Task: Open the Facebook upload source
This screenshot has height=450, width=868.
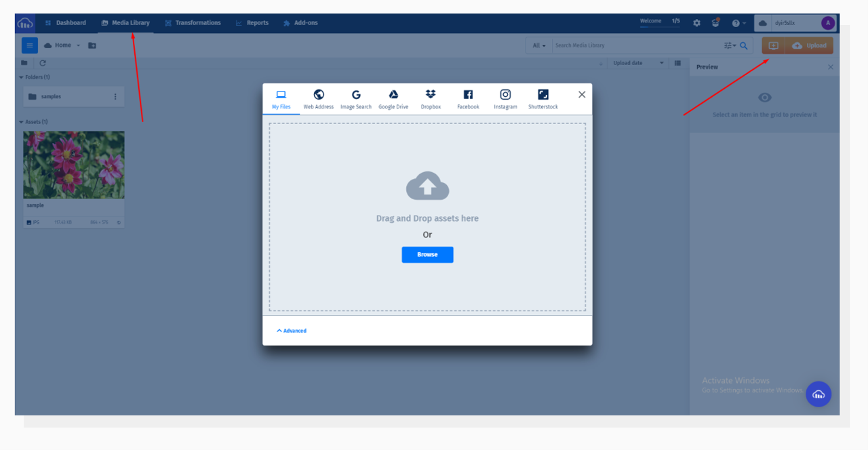Action: click(x=468, y=98)
